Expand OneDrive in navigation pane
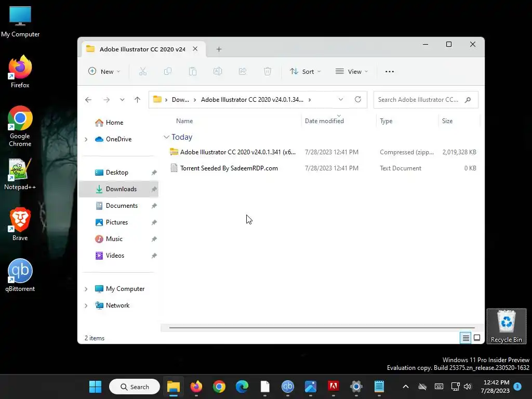 point(86,139)
